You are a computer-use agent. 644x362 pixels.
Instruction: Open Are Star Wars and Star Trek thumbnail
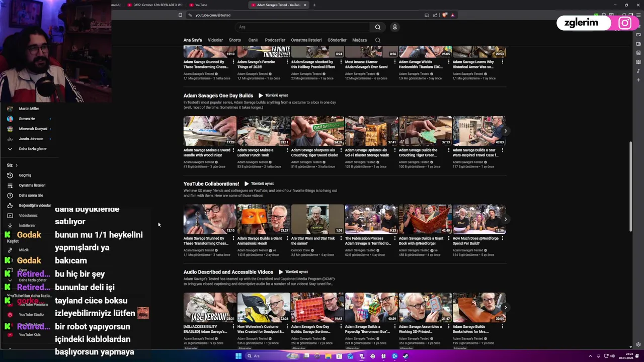pyautogui.click(x=317, y=219)
